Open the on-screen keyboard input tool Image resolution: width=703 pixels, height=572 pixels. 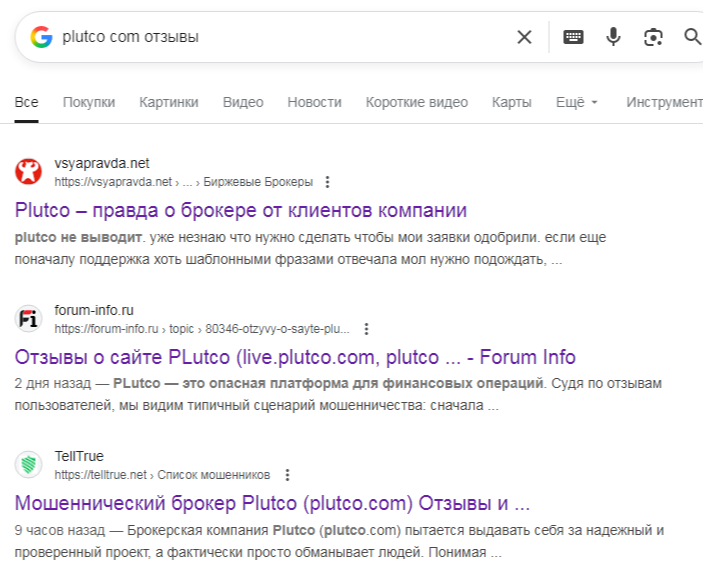(x=573, y=37)
